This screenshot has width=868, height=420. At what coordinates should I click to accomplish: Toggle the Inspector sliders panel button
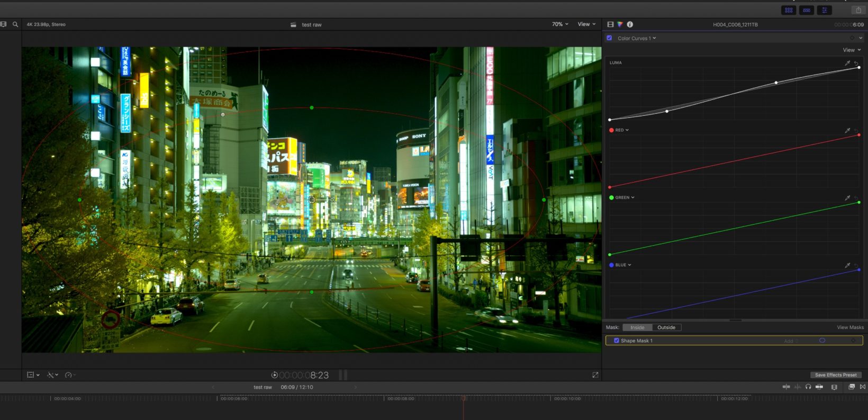[824, 10]
